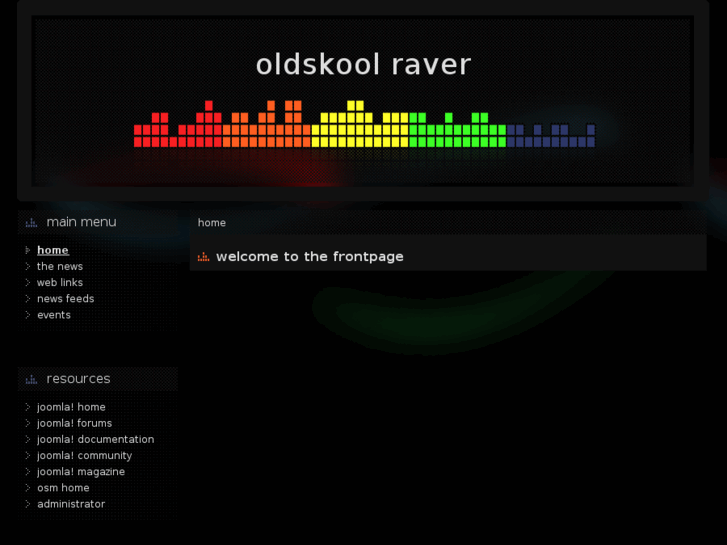Go to the news page
This screenshot has height=545, width=727.
pyautogui.click(x=60, y=267)
